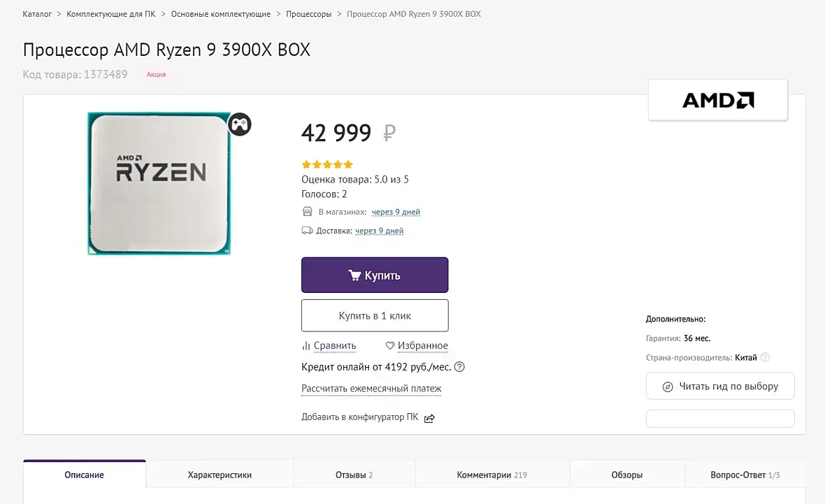Click the country of origin help icon
This screenshot has height=504, width=825.
point(765,357)
